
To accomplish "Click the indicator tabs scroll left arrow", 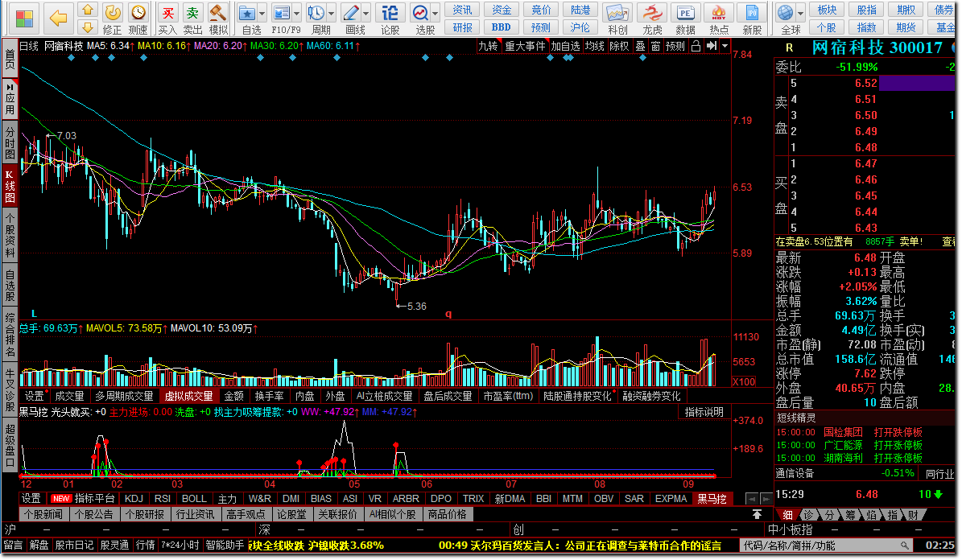I will (x=752, y=499).
